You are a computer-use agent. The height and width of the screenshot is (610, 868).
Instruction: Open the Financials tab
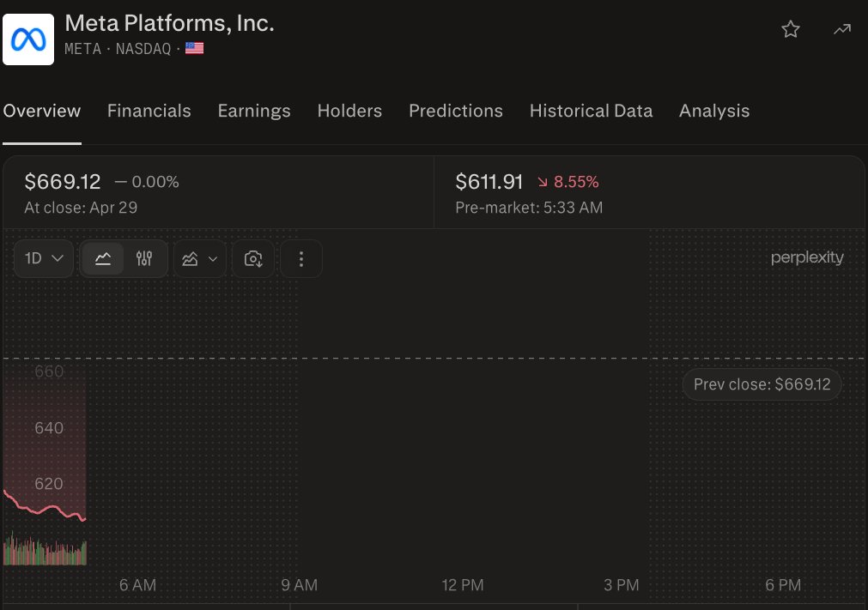click(149, 111)
